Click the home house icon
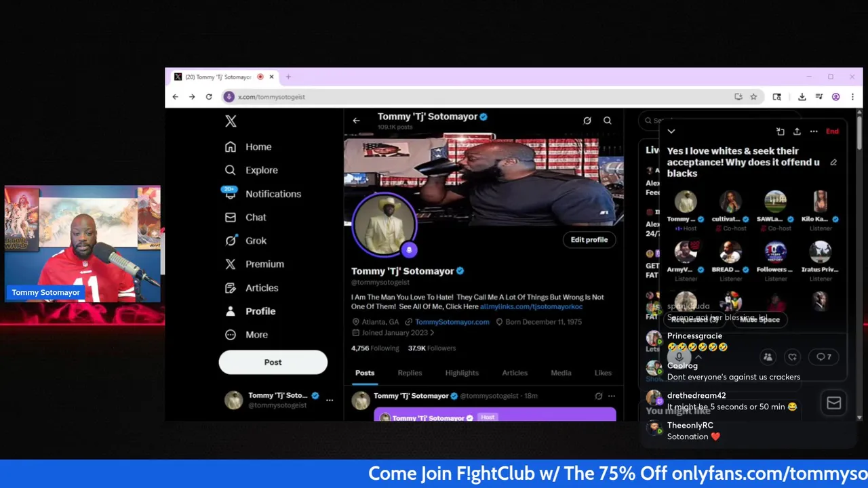Screen dimensions: 868x488 click(231, 147)
